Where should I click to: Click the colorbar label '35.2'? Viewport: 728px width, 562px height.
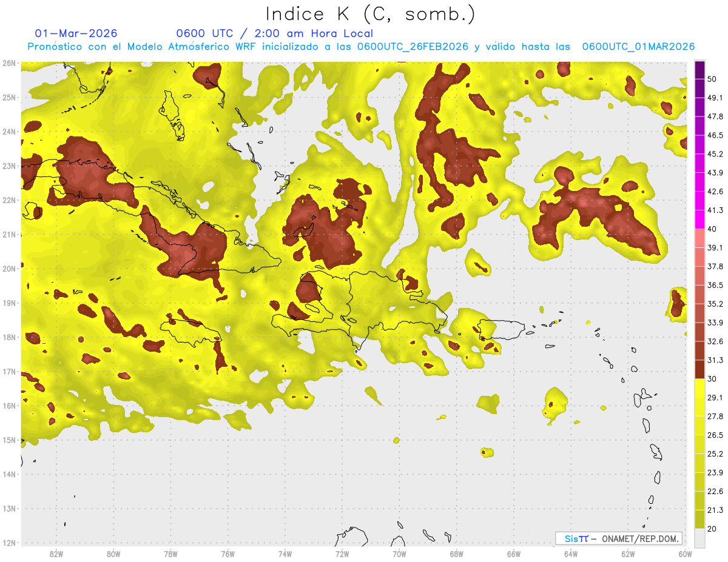pyautogui.click(x=715, y=304)
